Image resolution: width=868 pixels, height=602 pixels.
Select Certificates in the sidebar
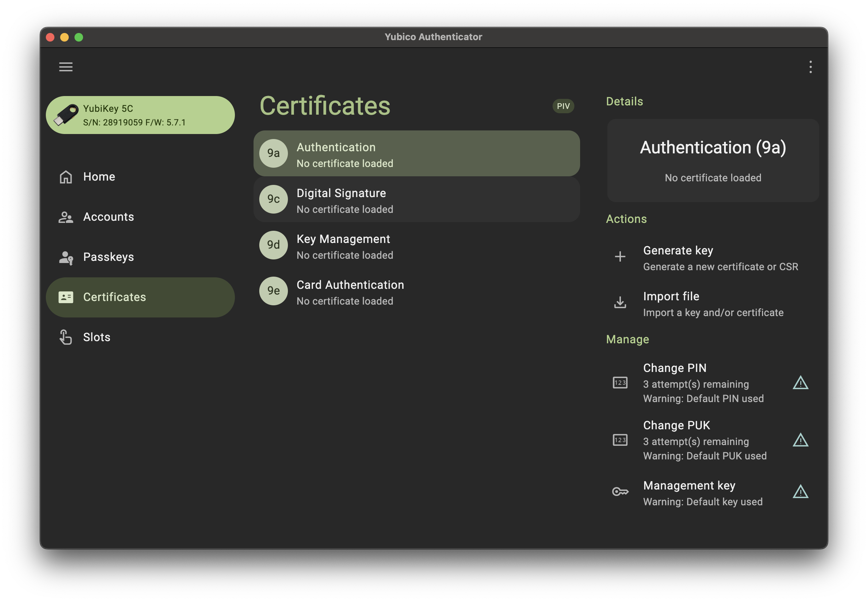pyautogui.click(x=140, y=297)
